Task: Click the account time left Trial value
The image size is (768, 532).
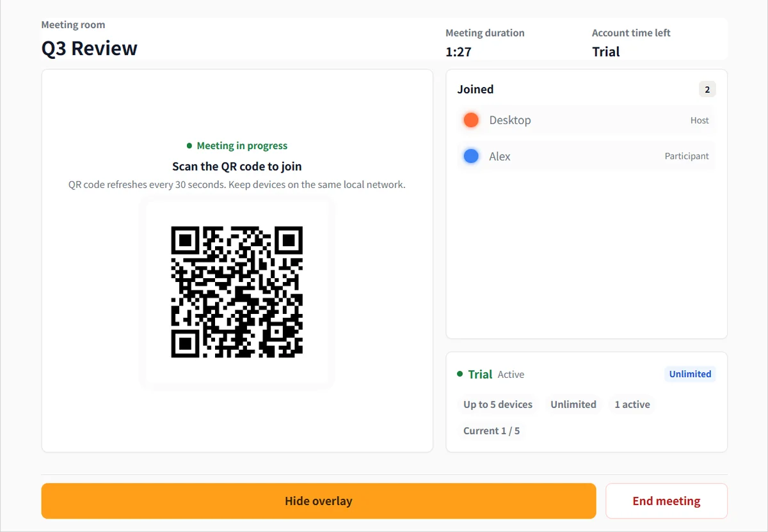Action: (x=606, y=52)
